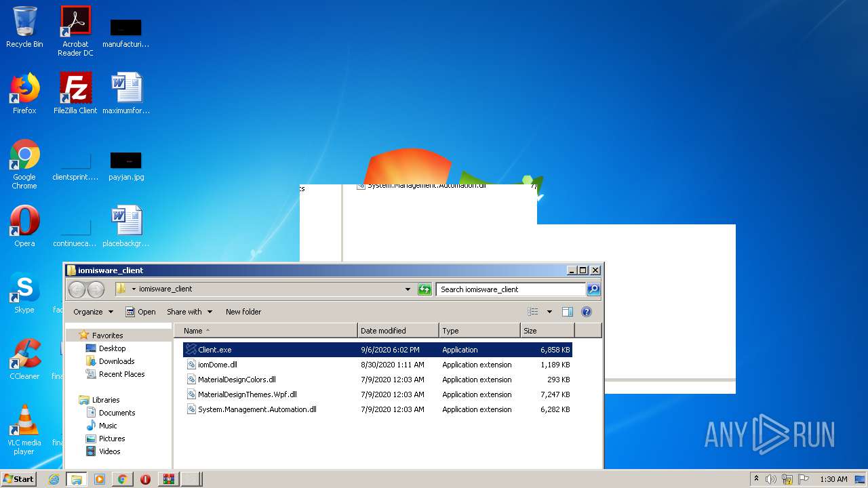The width and height of the screenshot is (868, 488).
Task: Select the FileZilla Client desktop icon
Action: click(x=75, y=94)
